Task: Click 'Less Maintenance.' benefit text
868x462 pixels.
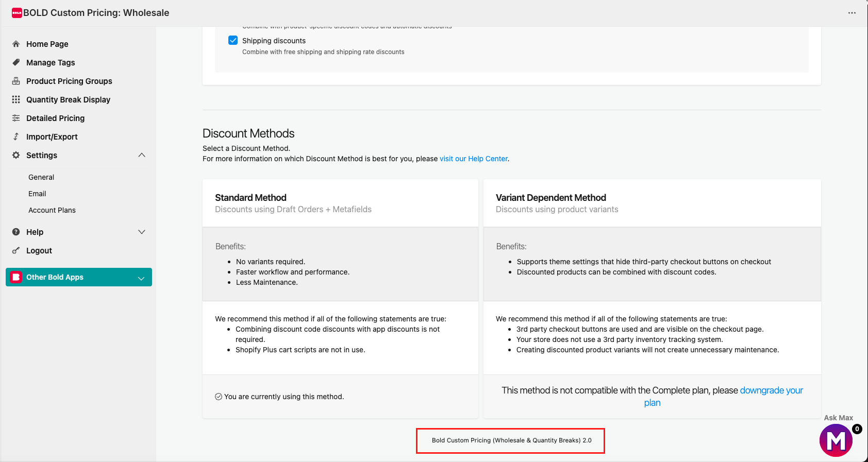Action: coord(267,282)
